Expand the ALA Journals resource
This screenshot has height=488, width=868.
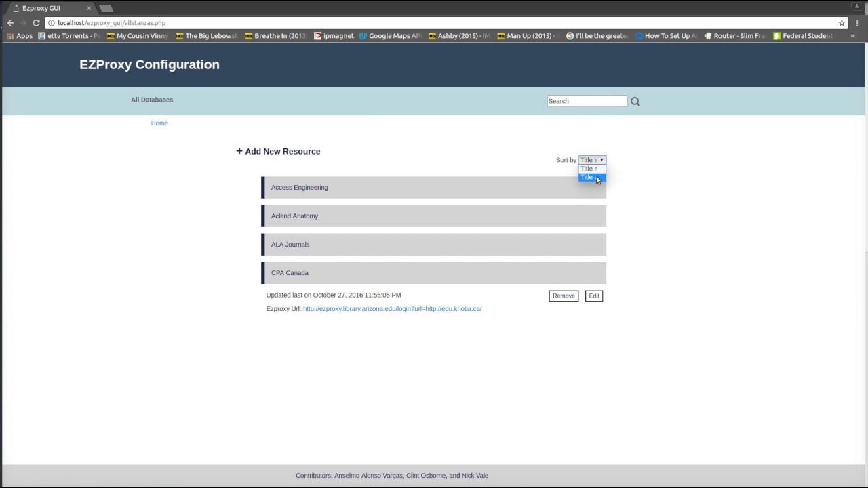coord(433,245)
